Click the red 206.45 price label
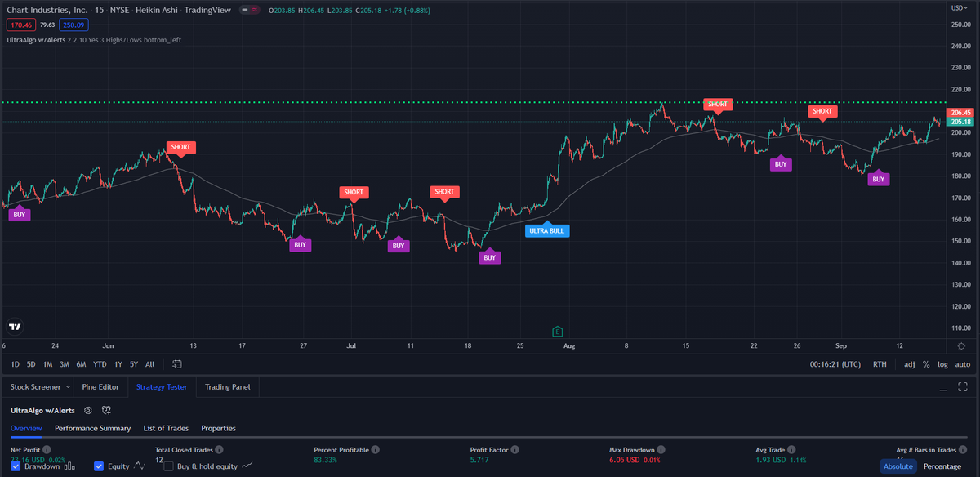 pos(960,113)
